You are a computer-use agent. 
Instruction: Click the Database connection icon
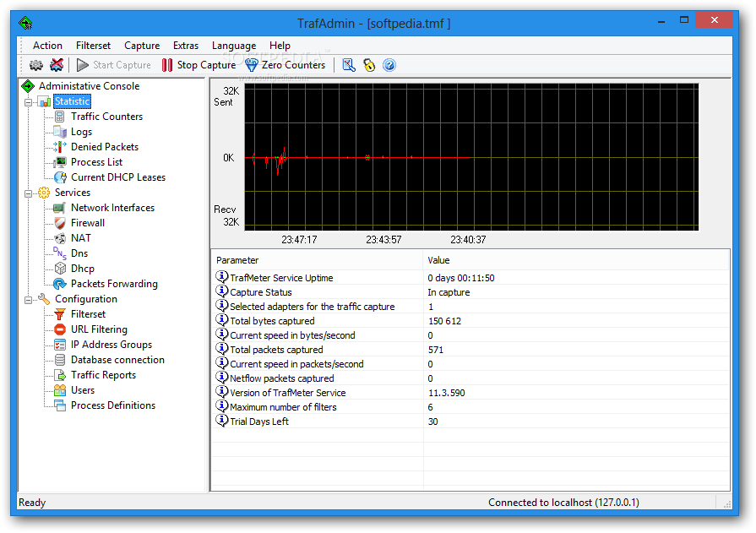tap(60, 360)
